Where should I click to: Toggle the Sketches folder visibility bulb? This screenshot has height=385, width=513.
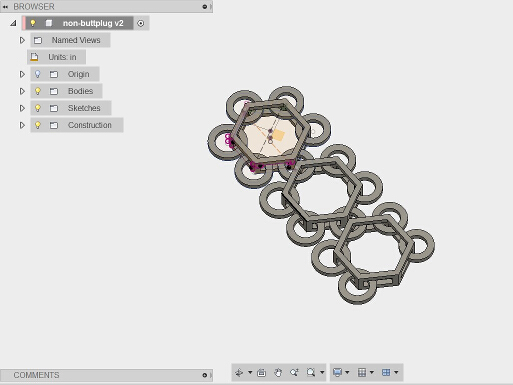click(x=38, y=108)
